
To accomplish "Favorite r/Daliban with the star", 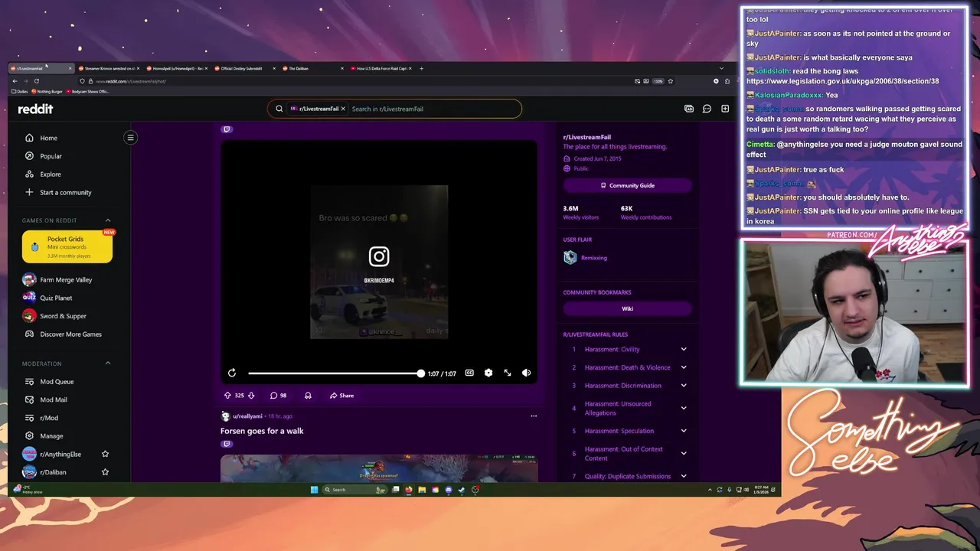I will [x=105, y=472].
